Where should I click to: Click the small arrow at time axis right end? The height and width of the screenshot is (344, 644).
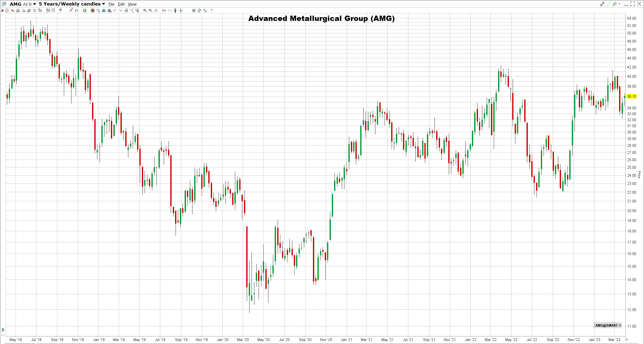(x=627, y=339)
